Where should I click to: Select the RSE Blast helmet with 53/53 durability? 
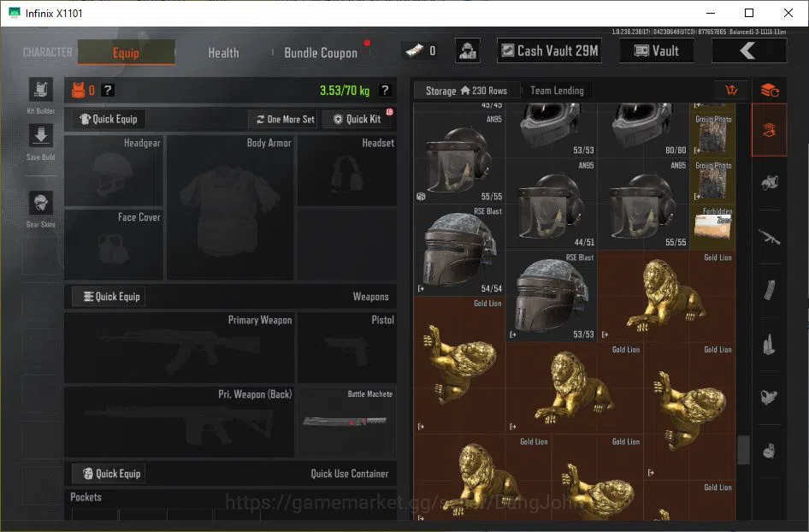(x=552, y=296)
